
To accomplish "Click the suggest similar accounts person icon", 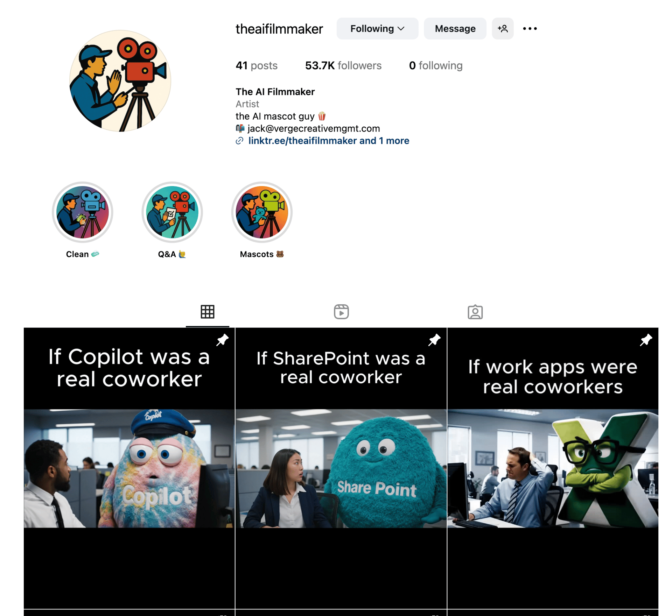I will [x=502, y=29].
